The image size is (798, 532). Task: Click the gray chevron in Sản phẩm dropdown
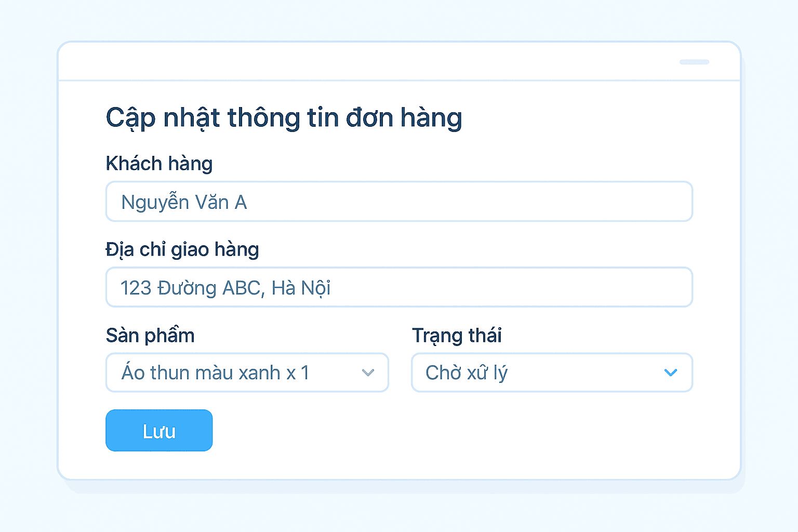[368, 373]
